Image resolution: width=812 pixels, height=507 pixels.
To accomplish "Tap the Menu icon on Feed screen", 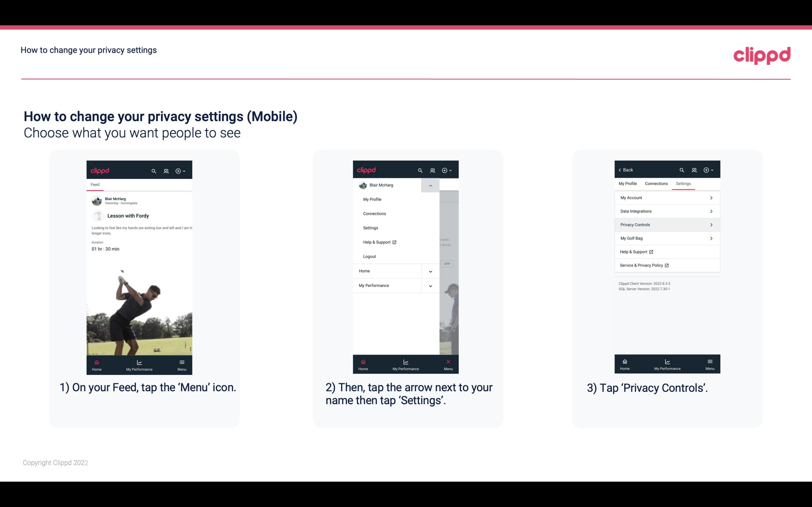I will coord(182,365).
